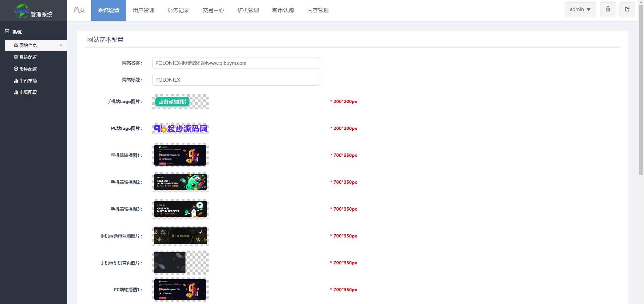This screenshot has height=304, width=644.
Task: Click the gear icon beside 网站信息
Action: (16, 45)
